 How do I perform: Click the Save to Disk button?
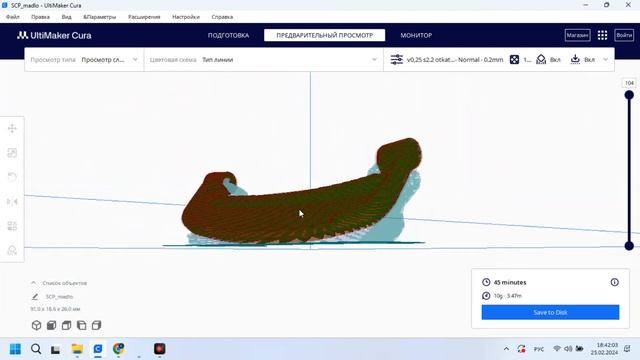pos(550,312)
